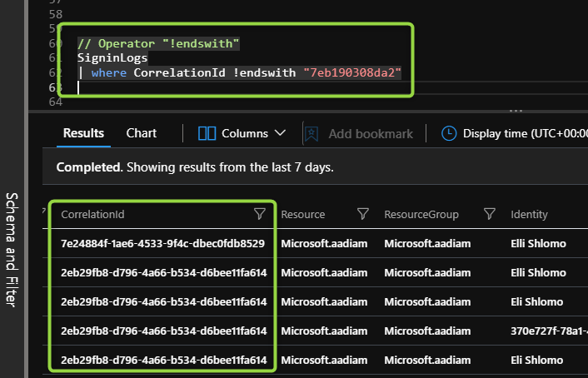This screenshot has width=588, height=378.
Task: Click the Resource column header
Action: 303,214
